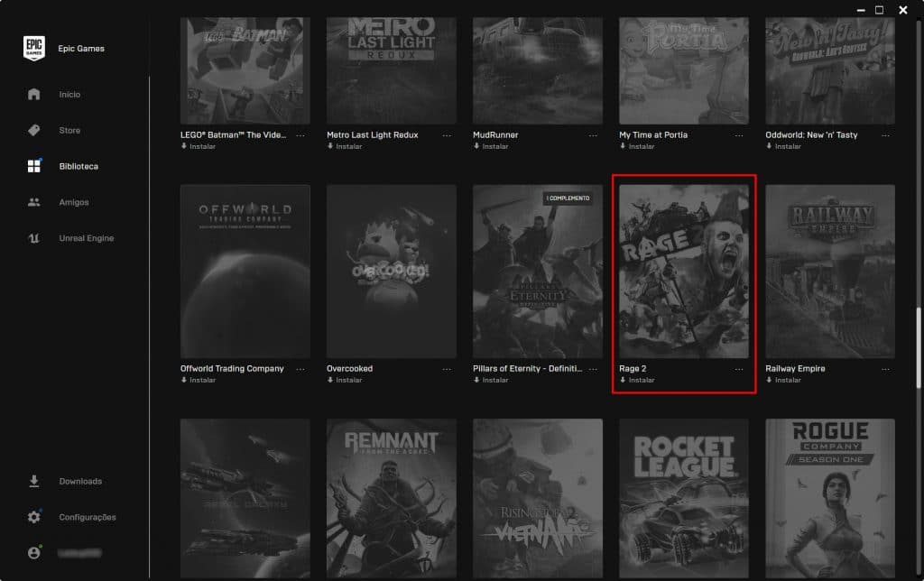Click the Rage 2 title text
This screenshot has height=581, width=924.
pyautogui.click(x=633, y=368)
